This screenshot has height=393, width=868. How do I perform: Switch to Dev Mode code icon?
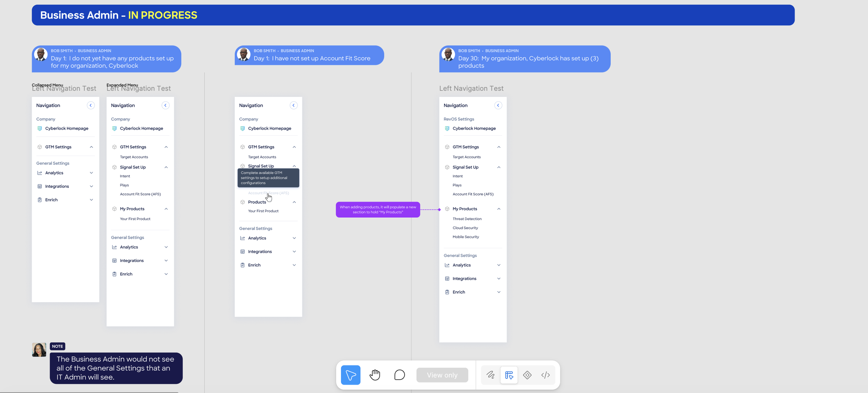coord(545,375)
